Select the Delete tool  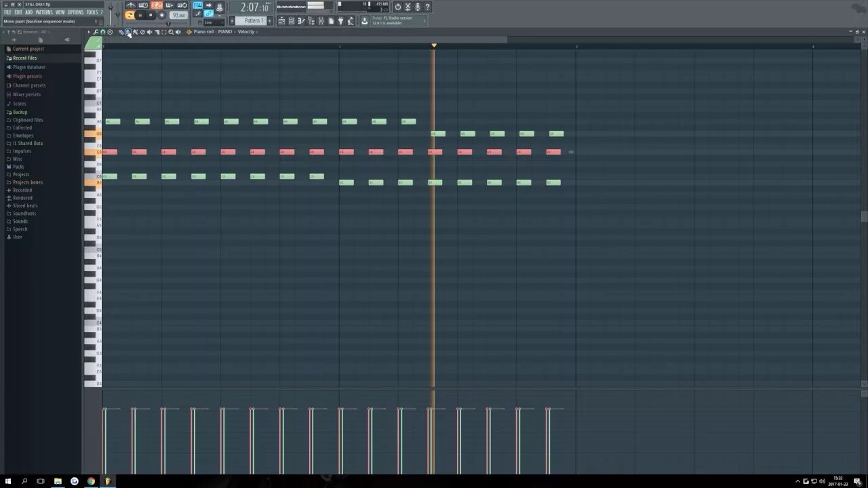click(142, 32)
